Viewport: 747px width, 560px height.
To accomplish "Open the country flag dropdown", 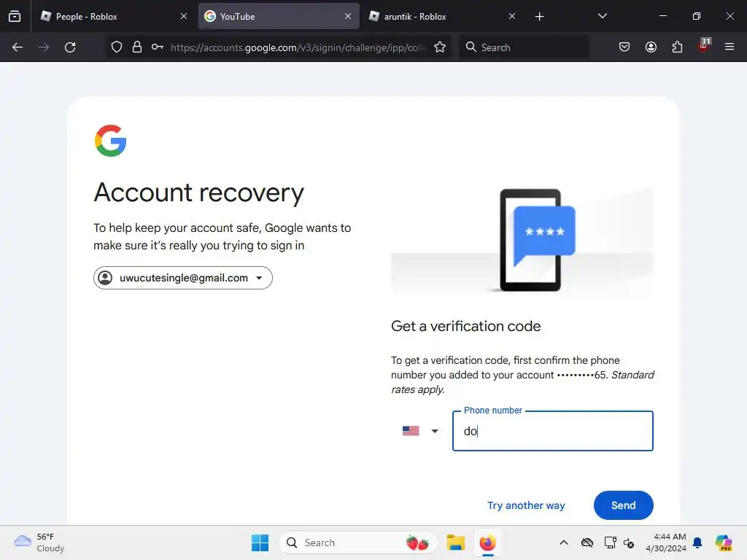I will tap(420, 431).
